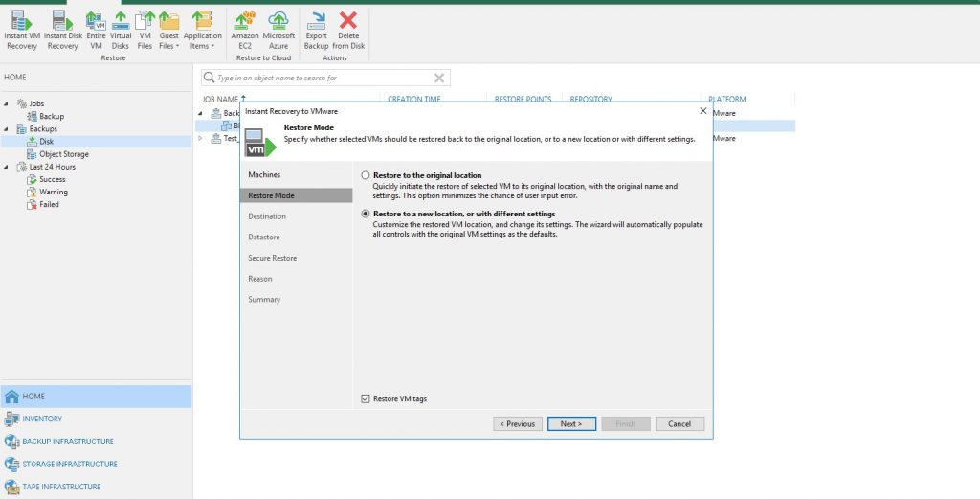Select Backup under Jobs
The image size is (980, 499).
tap(52, 116)
